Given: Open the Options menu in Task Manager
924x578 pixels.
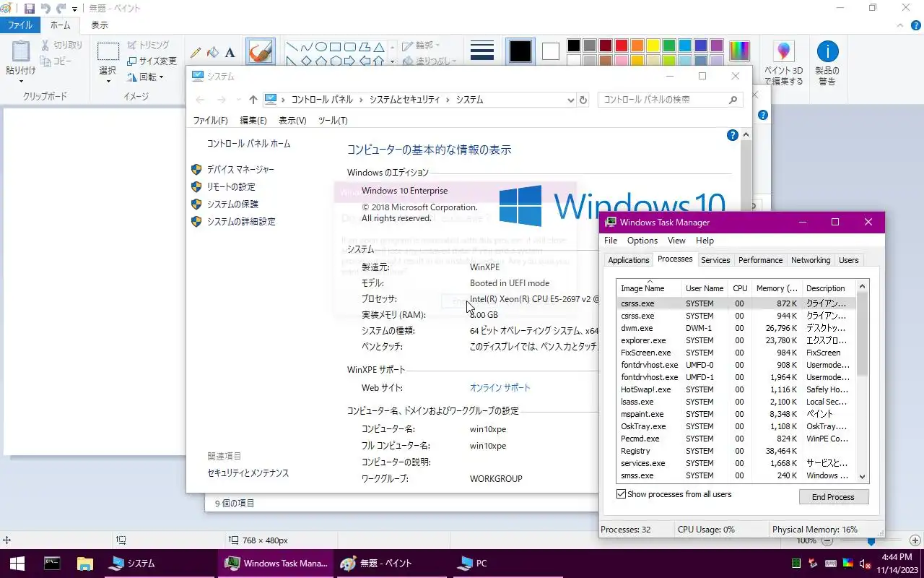Looking at the screenshot, I should pos(642,241).
